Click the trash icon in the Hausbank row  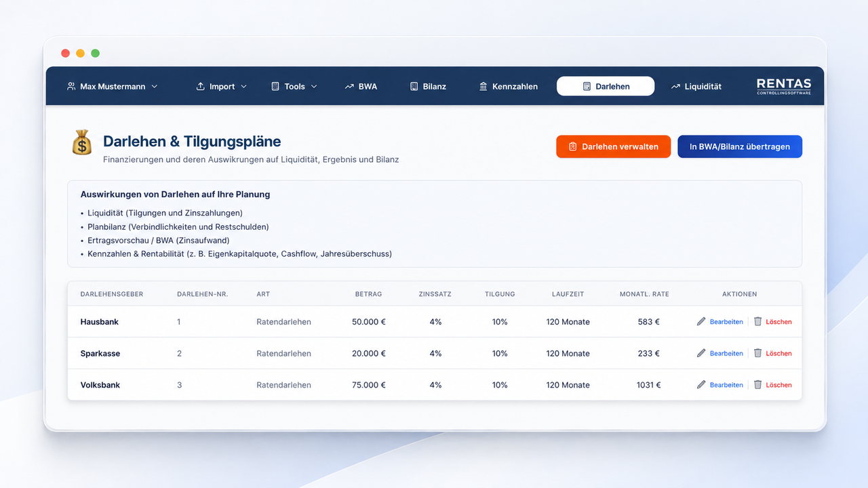(x=757, y=321)
